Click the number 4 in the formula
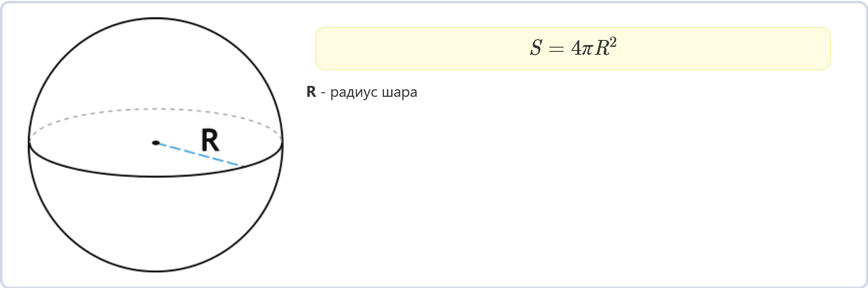The width and height of the screenshot is (868, 288). click(x=576, y=48)
